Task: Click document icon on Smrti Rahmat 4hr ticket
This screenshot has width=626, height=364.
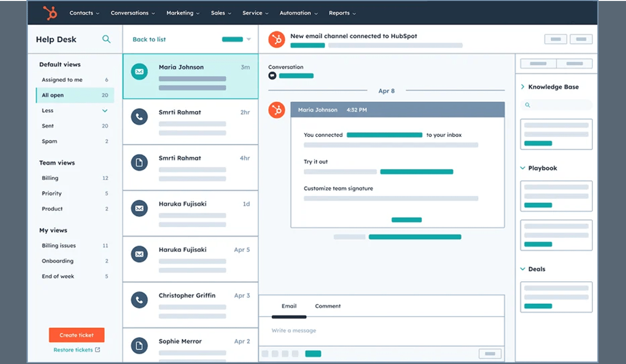Action: 139,163
